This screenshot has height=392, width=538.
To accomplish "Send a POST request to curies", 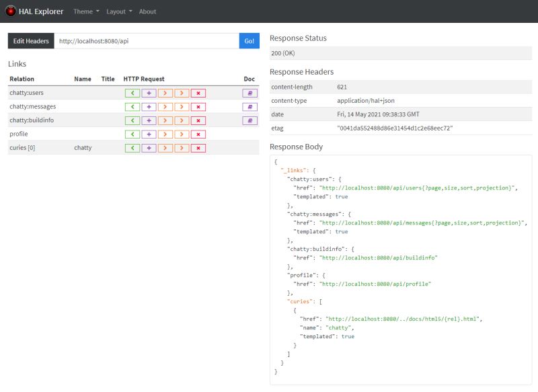I will coord(149,148).
